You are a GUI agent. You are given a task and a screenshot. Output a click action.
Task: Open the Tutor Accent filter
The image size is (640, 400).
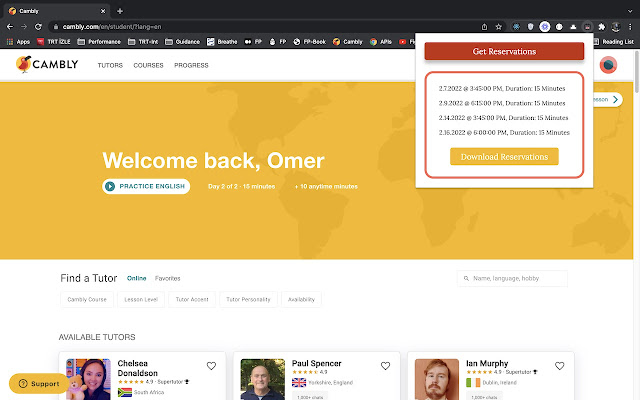pyautogui.click(x=192, y=300)
